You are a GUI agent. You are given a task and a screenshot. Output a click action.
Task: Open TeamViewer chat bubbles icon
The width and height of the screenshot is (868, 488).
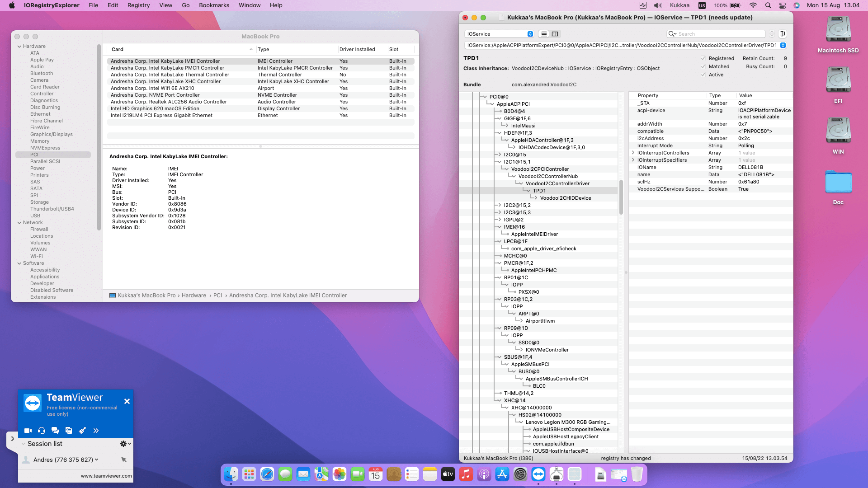(x=55, y=431)
